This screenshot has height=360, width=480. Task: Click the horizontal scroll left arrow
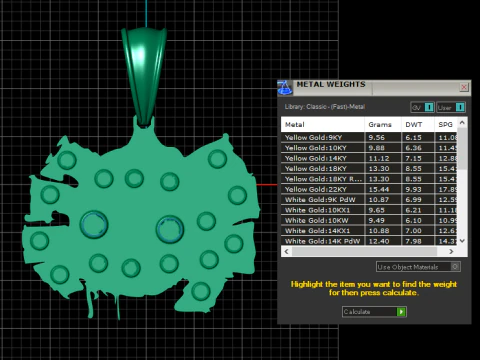click(x=286, y=251)
